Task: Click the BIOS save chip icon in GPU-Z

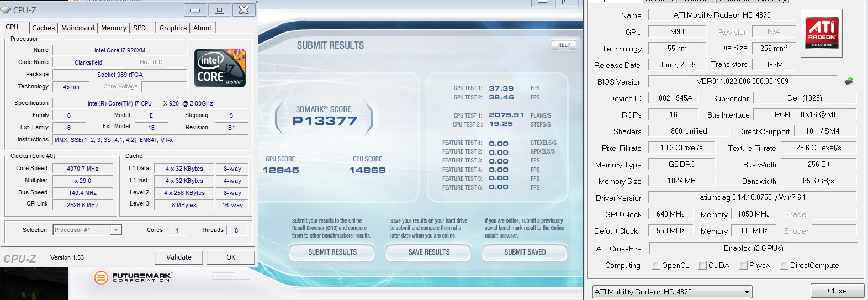Action: click(x=849, y=81)
